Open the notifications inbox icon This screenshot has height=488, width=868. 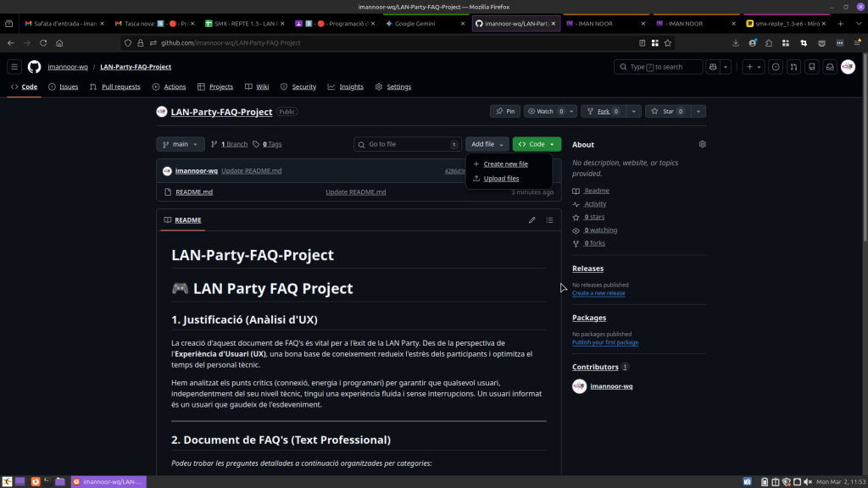(830, 67)
